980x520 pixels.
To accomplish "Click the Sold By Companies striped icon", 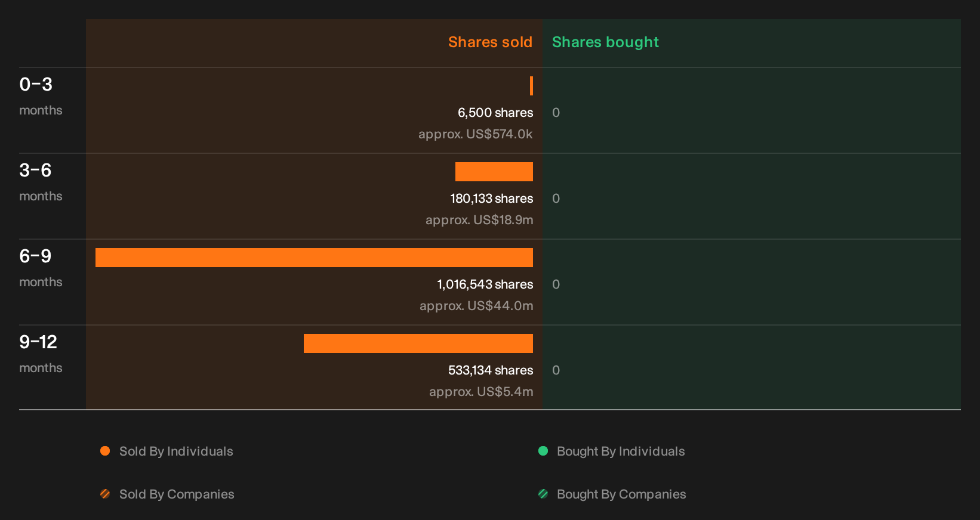I will click(x=105, y=494).
